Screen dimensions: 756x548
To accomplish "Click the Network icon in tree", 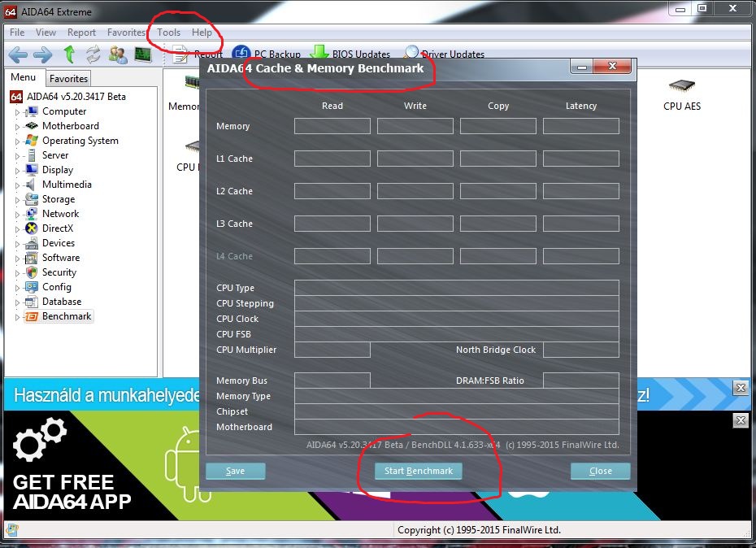I will [x=32, y=214].
